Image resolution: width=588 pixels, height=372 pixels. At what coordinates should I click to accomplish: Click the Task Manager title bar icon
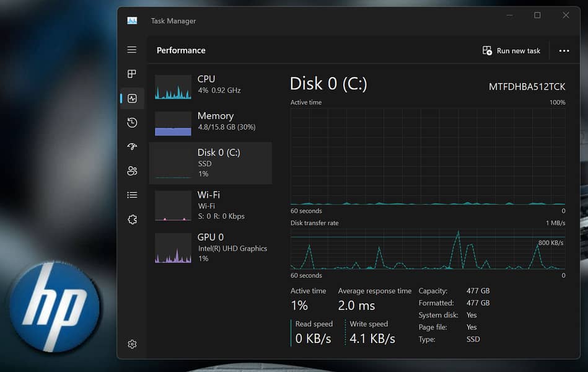click(132, 20)
